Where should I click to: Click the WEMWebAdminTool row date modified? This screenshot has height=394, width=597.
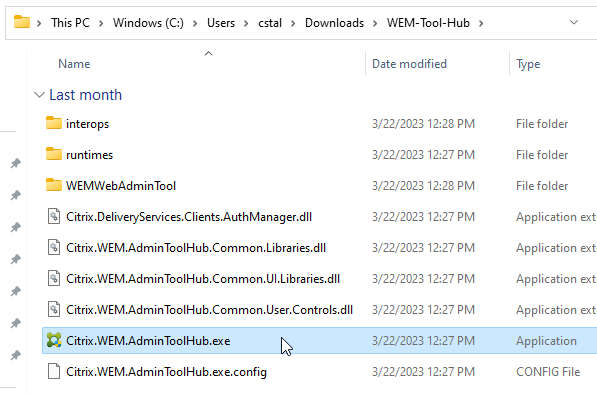423,185
